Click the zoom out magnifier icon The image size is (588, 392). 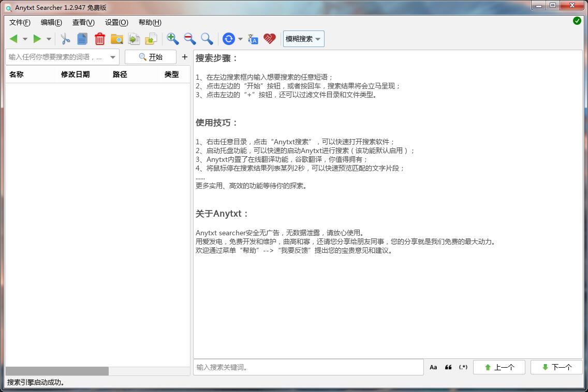coord(189,39)
